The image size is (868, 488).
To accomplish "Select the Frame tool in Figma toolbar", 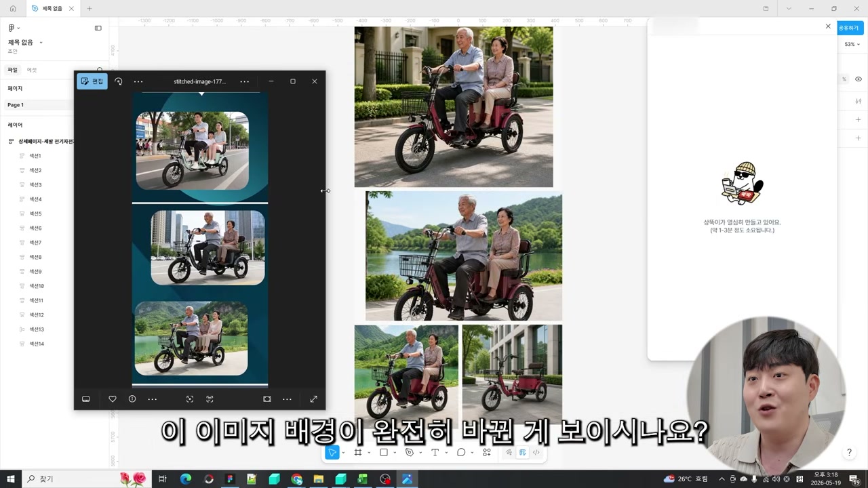I will (358, 453).
